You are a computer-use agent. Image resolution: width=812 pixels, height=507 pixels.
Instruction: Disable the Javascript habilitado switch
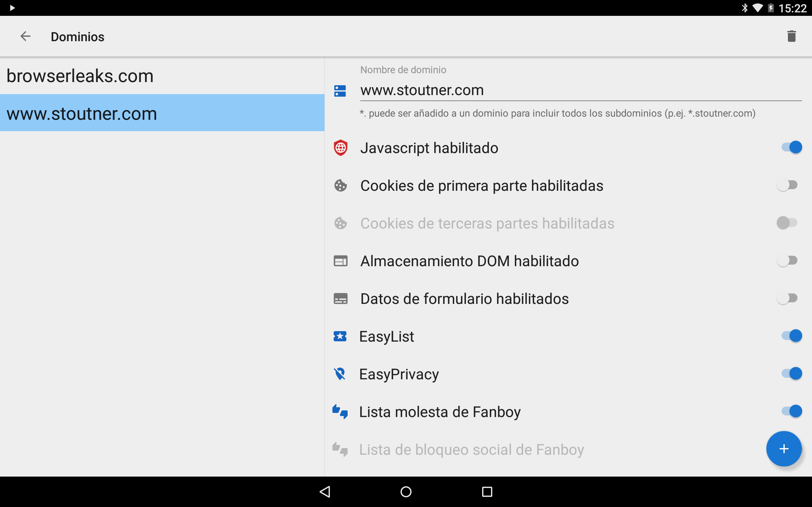pyautogui.click(x=791, y=147)
